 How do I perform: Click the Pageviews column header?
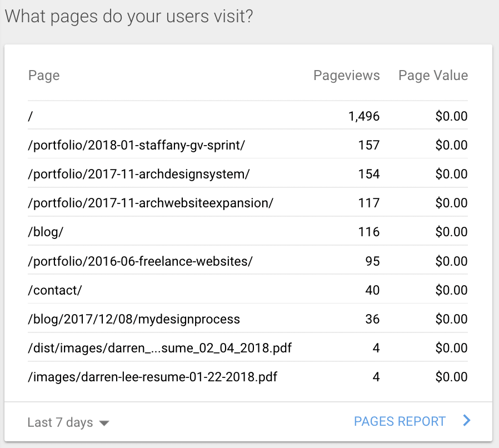pos(346,76)
